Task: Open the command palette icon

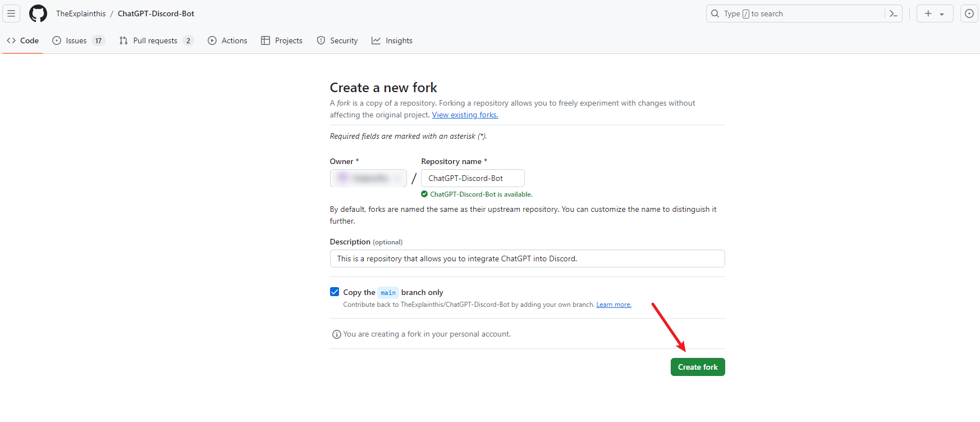Action: [x=894, y=13]
